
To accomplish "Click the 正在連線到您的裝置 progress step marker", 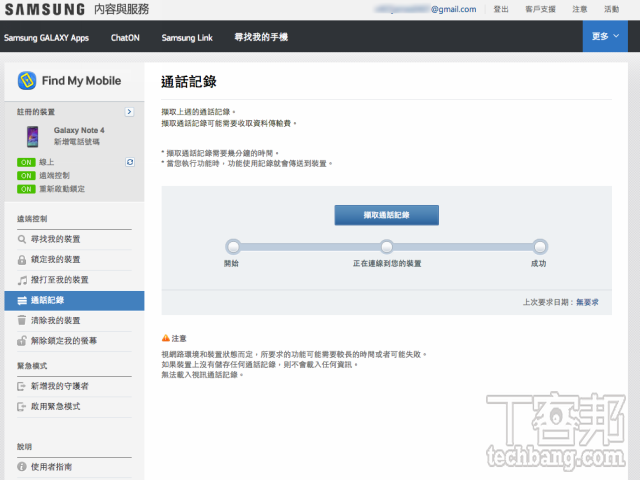I will click(x=387, y=247).
